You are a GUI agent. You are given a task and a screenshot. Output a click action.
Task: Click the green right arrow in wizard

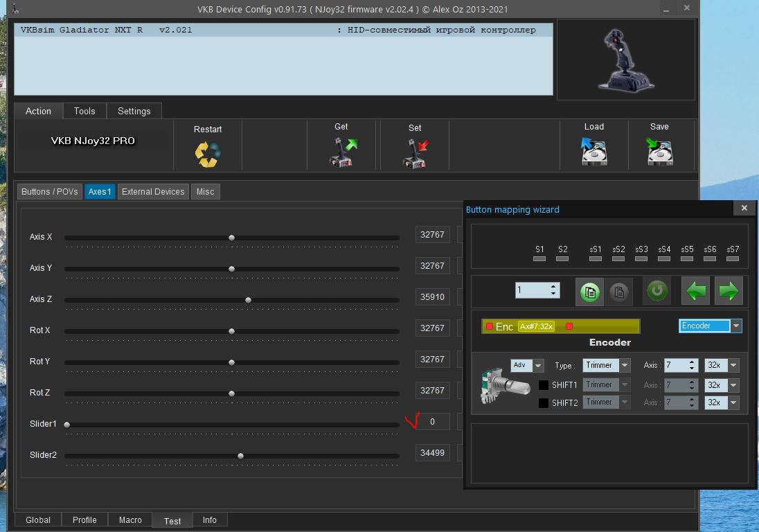pyautogui.click(x=728, y=291)
